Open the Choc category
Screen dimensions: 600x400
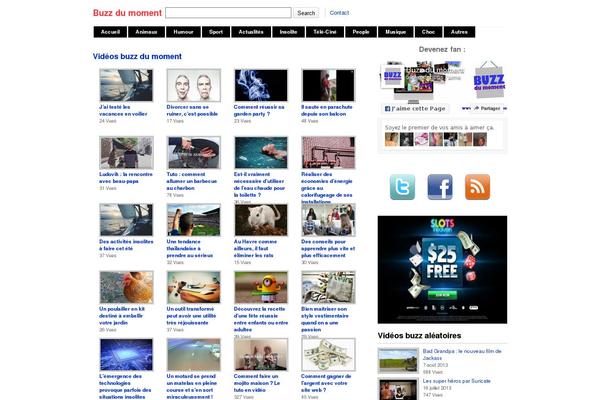429,32
